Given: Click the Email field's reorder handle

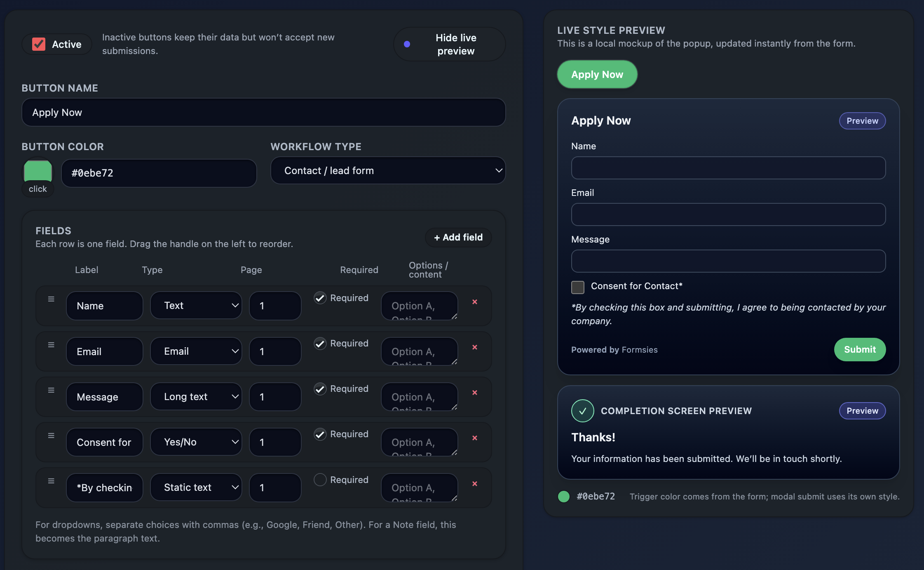Looking at the screenshot, I should point(51,345).
